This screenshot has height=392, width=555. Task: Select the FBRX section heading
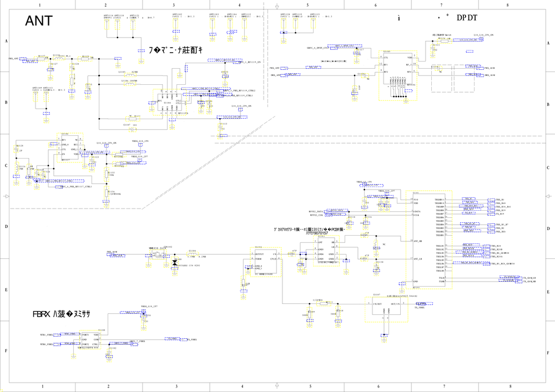point(62,313)
